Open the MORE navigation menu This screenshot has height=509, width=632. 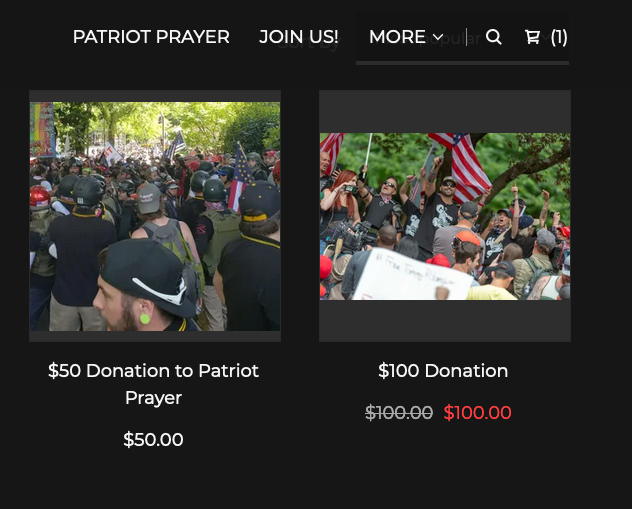[406, 37]
